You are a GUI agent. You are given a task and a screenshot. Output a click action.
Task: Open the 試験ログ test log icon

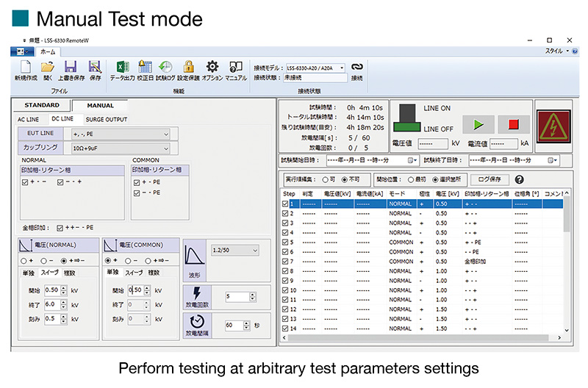[x=165, y=67]
